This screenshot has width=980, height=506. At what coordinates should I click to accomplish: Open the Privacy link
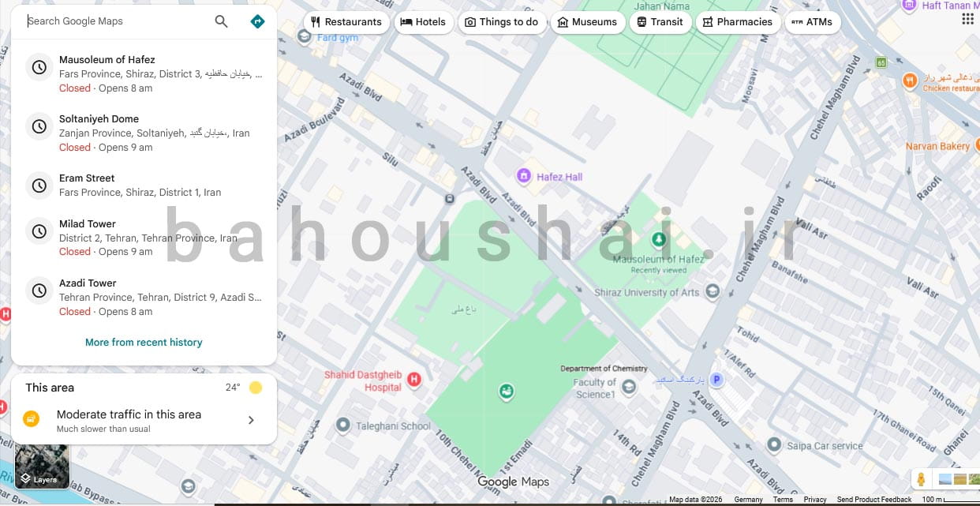pyautogui.click(x=815, y=500)
